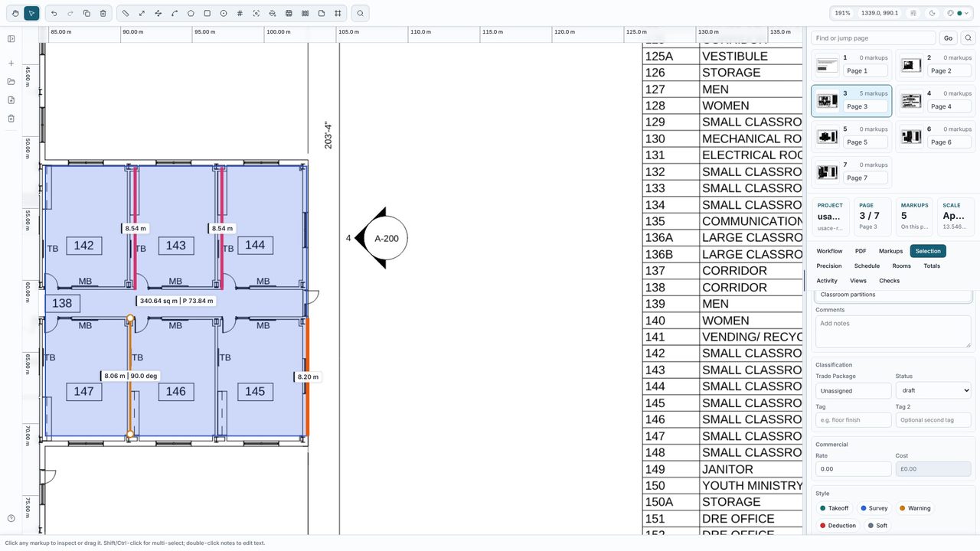The width and height of the screenshot is (980, 551).
Task: Duplicate the selected markup
Action: tap(87, 13)
